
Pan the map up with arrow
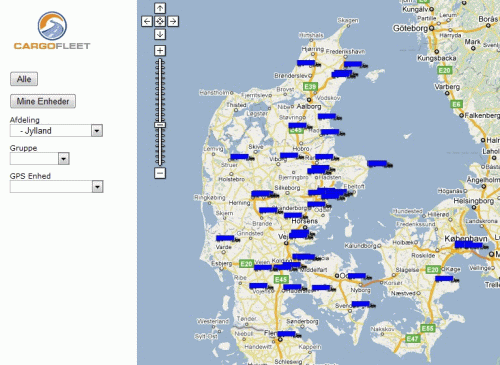coord(160,8)
